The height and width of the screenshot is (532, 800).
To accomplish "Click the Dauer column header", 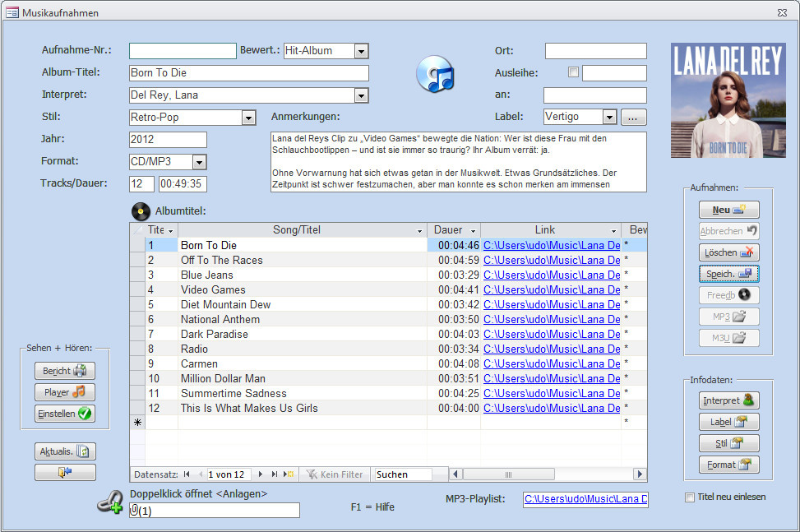I will 448,230.
